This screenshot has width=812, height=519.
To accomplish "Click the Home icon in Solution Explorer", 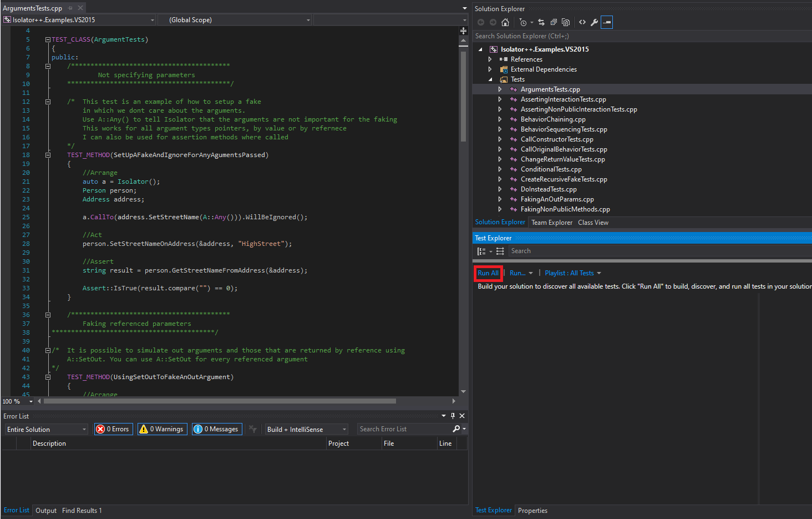I will [505, 22].
